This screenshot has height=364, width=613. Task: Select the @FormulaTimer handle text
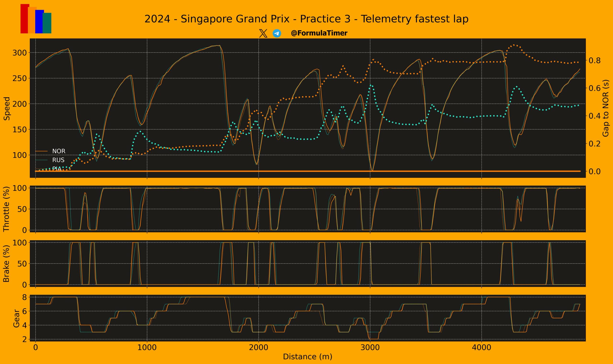pyautogui.click(x=319, y=33)
